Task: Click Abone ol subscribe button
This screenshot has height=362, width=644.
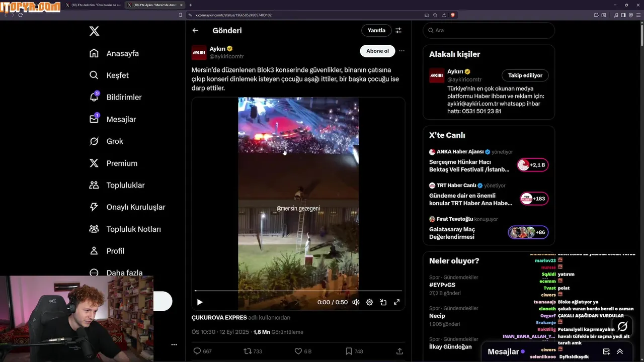Action: point(377,51)
